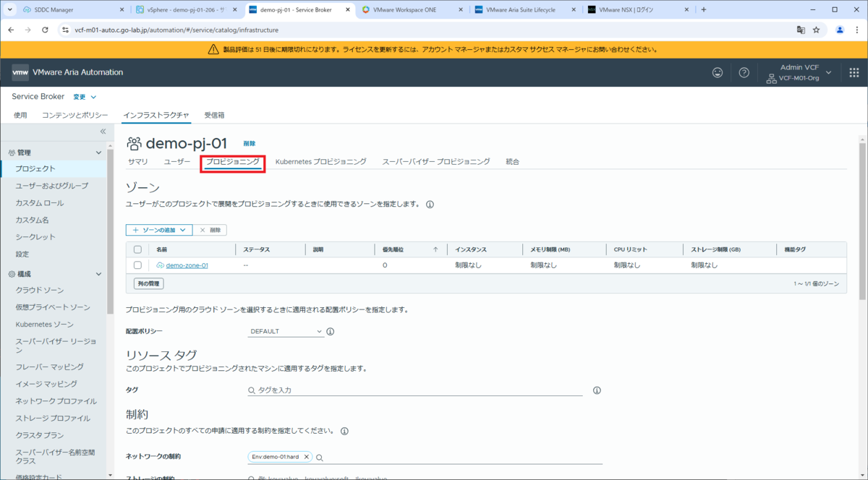Click the zone 削除 button
868x480 pixels.
click(210, 230)
